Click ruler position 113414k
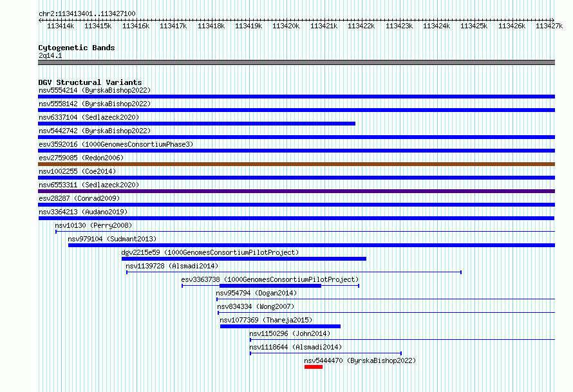Image resolution: width=573 pixels, height=392 pixels. coord(61,26)
